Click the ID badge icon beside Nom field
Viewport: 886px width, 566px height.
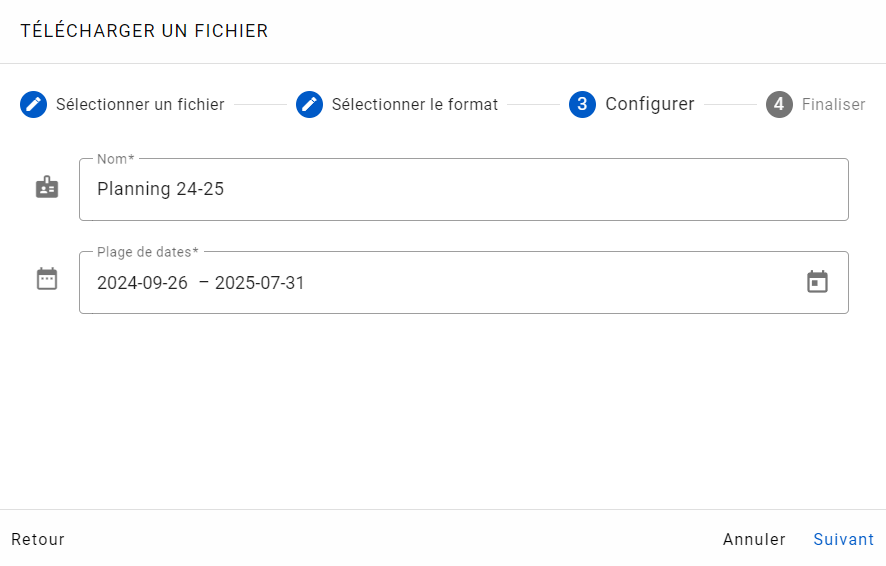(47, 188)
